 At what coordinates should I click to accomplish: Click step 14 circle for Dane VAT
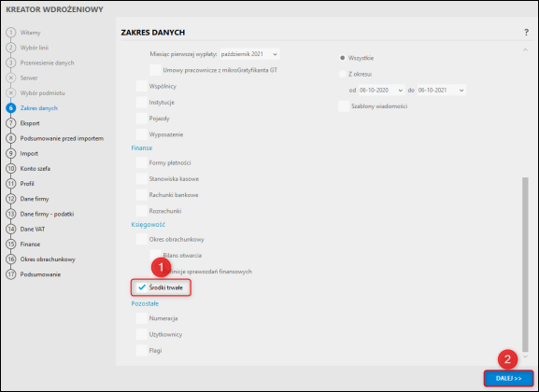coord(11,230)
